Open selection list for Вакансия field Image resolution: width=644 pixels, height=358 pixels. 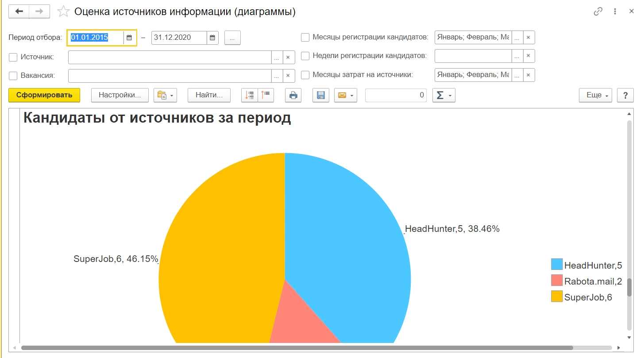(277, 76)
